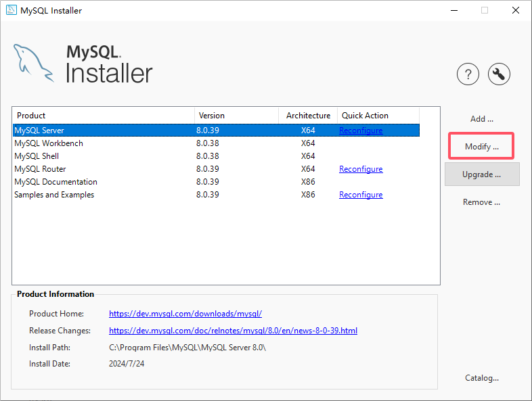The height and width of the screenshot is (401, 532).
Task: Click version 8.0.38 of MySQL Workbench
Action: click(208, 143)
